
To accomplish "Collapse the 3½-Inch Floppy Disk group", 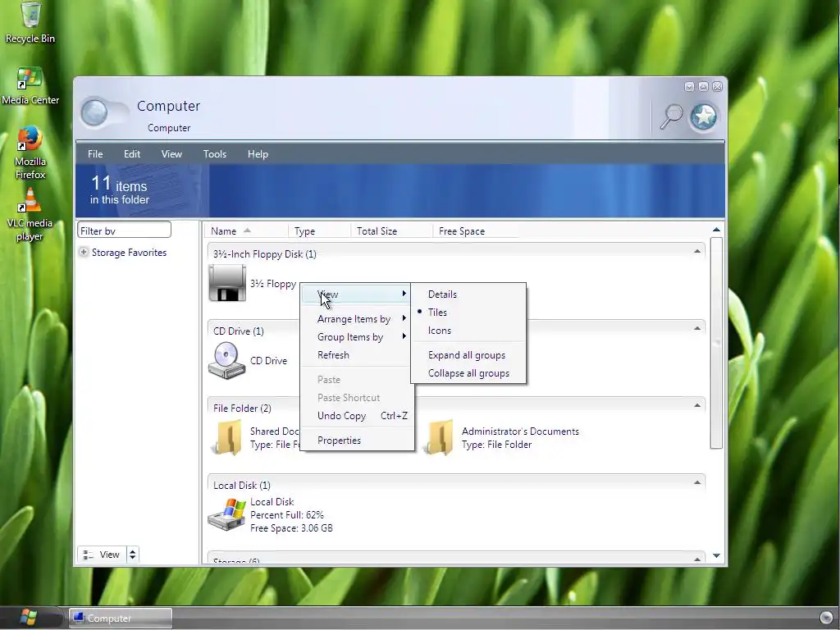I will [697, 251].
